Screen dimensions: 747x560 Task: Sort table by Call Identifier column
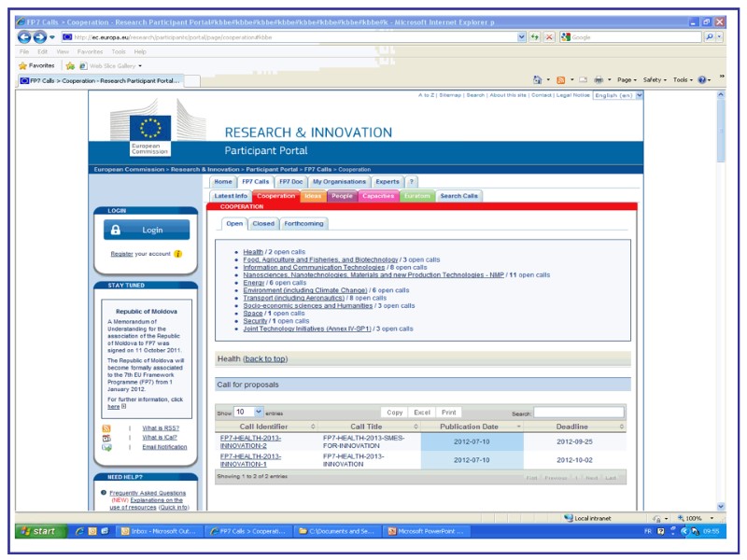(x=266, y=427)
